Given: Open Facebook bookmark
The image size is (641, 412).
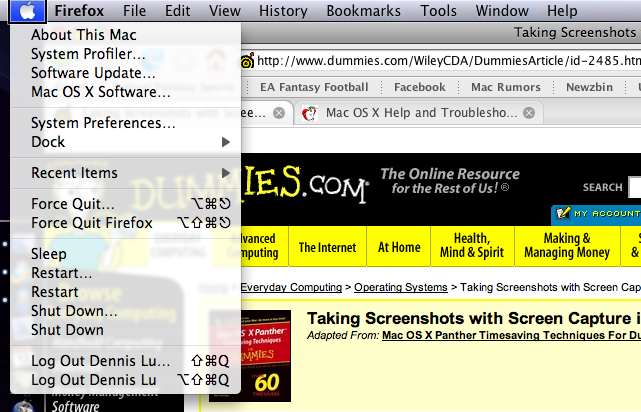Looking at the screenshot, I should (x=420, y=87).
